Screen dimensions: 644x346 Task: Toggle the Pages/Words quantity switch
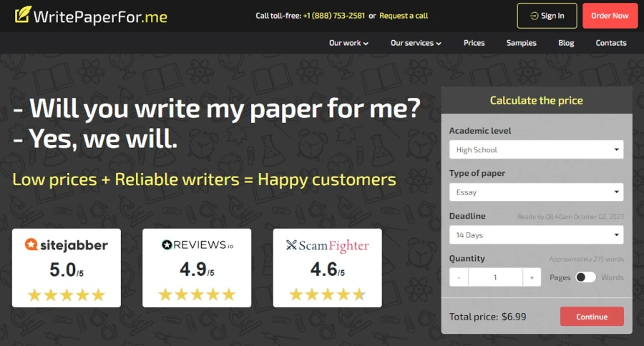585,277
